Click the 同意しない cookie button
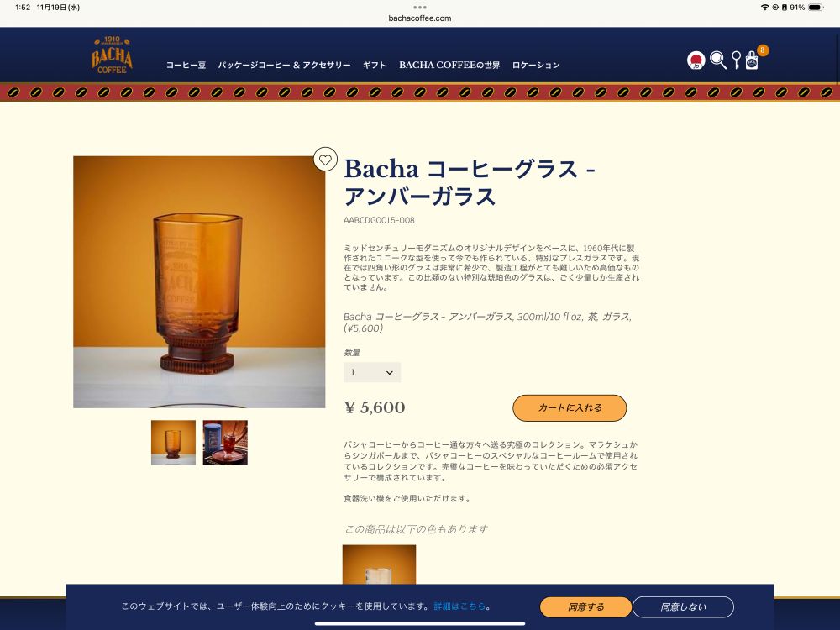Screen dimensions: 840x630 pyautogui.click(x=683, y=607)
